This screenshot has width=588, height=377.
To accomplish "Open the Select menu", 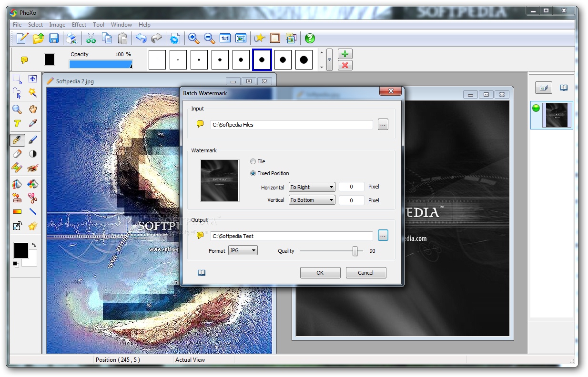I will 35,25.
